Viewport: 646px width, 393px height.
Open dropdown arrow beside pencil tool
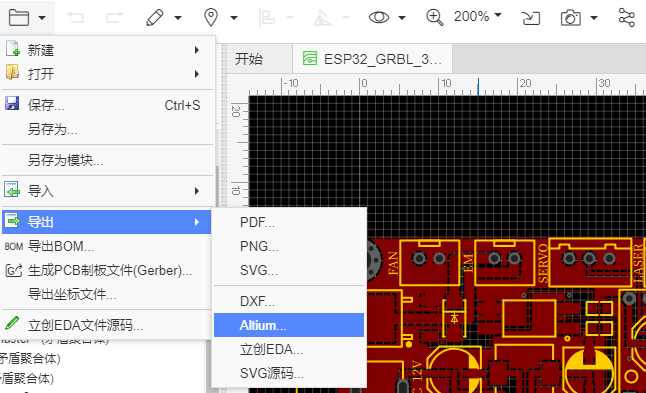(x=178, y=18)
